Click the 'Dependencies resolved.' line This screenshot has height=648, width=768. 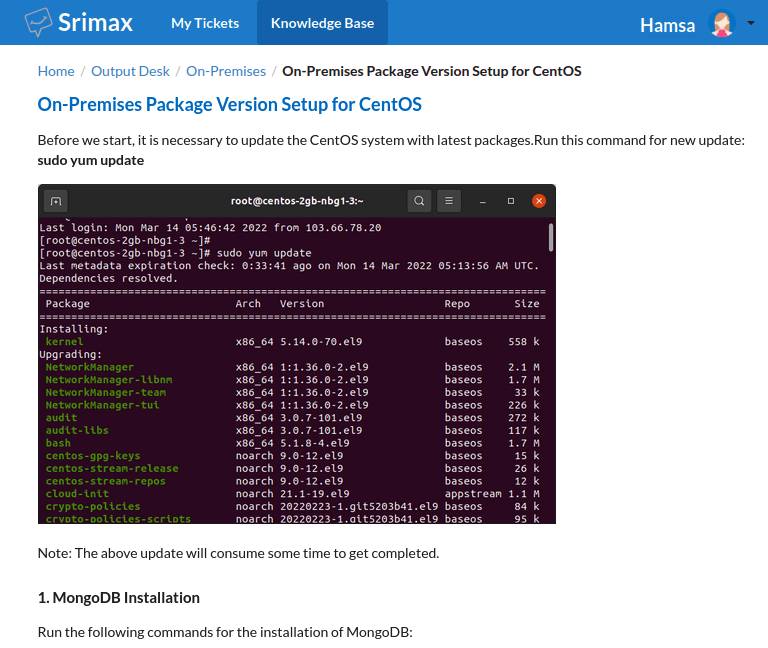[x=108, y=278]
